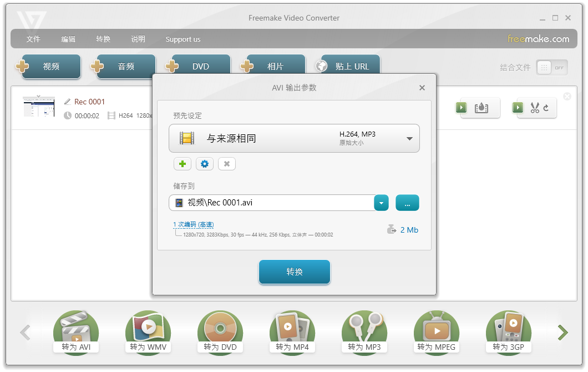Click the 转换 convert button
The image size is (588, 372).
click(x=294, y=272)
